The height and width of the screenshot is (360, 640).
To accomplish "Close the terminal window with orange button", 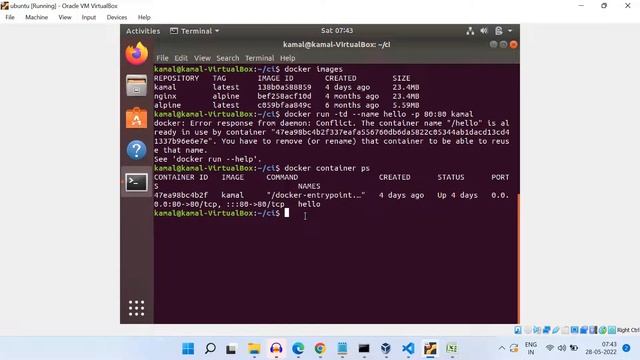I will pyautogui.click(x=513, y=44).
